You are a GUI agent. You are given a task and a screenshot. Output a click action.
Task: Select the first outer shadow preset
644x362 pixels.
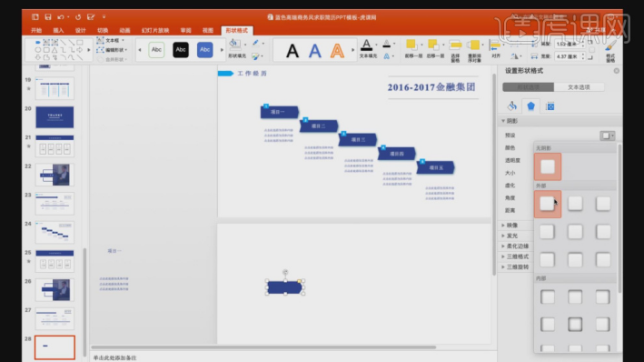pos(548,204)
